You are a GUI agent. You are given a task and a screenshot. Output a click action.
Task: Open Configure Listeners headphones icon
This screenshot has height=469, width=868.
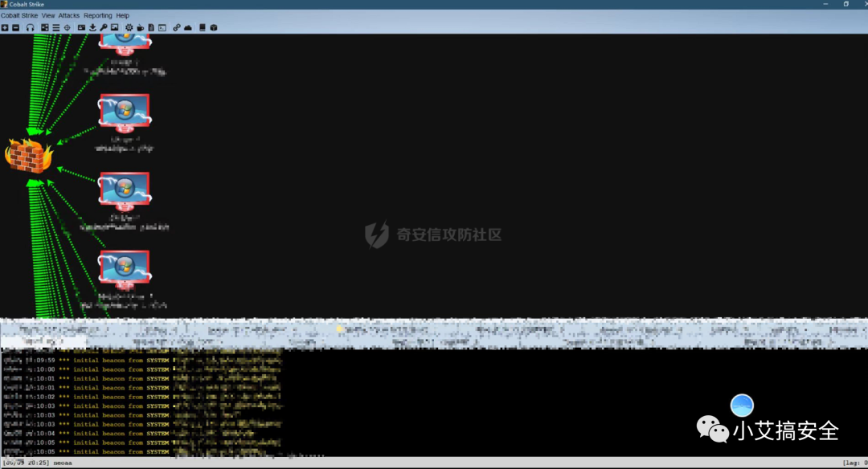click(30, 27)
